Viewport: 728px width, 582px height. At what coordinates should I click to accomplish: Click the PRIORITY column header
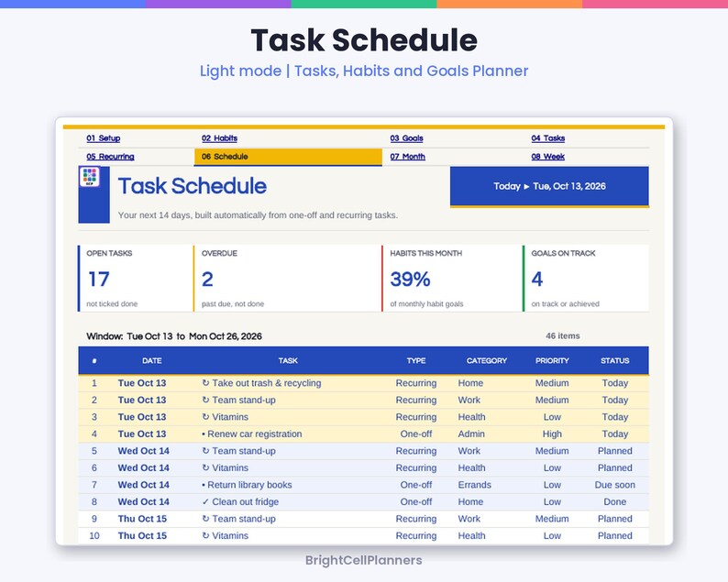coord(552,360)
